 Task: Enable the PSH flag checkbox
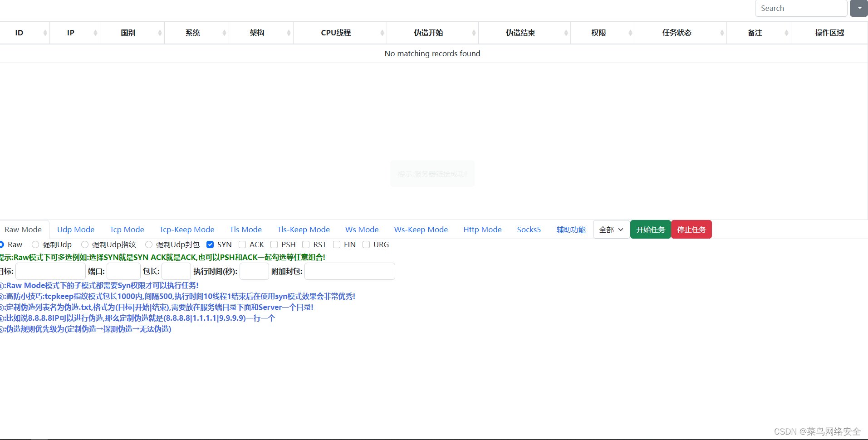pos(274,244)
